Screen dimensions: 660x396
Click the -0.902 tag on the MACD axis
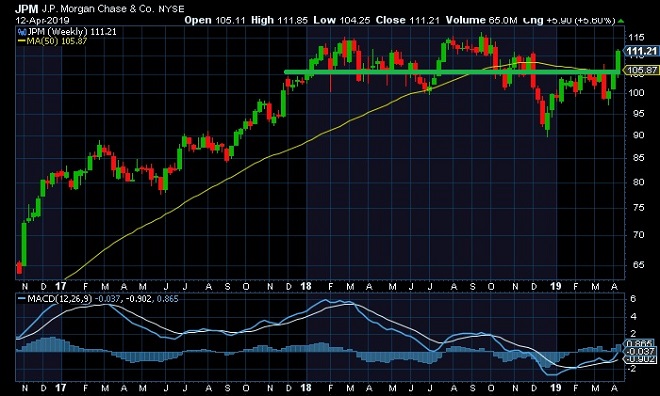(640, 359)
